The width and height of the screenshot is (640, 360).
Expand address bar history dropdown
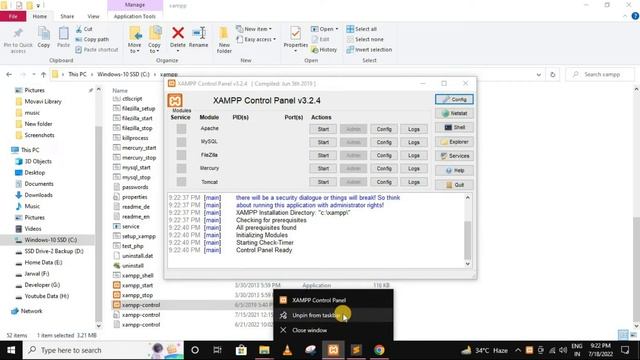point(539,74)
